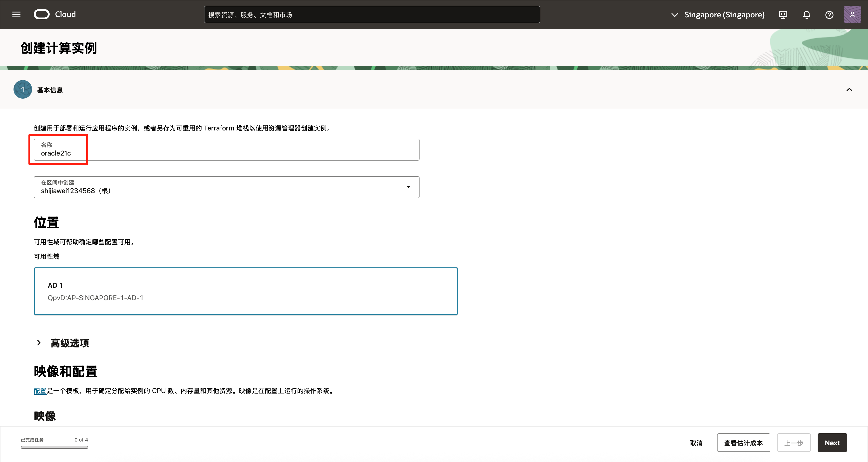This screenshot has height=462, width=868.
Task: Click the 已完成任务 progress bar
Action: tap(54, 447)
